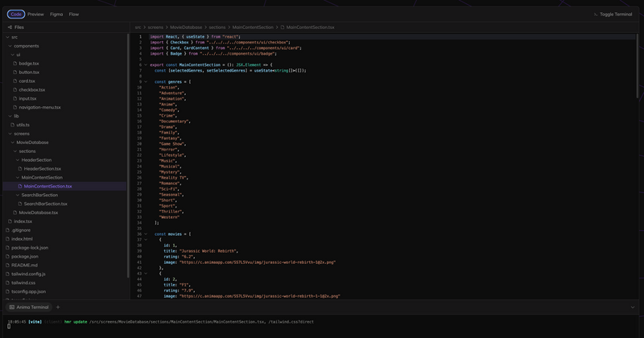Collapse the src folder
644x338 pixels.
click(x=8, y=37)
